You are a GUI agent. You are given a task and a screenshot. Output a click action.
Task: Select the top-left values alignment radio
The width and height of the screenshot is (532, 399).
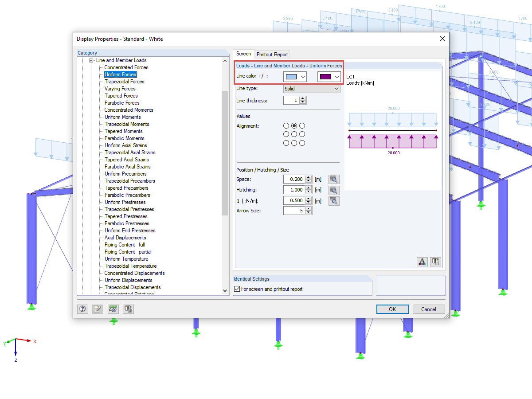point(286,126)
